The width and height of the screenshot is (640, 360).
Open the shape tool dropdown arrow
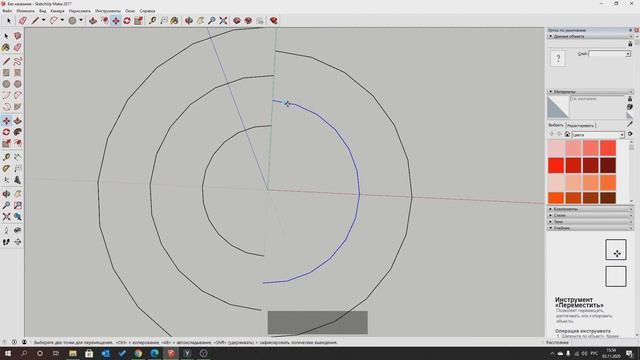pos(81,20)
